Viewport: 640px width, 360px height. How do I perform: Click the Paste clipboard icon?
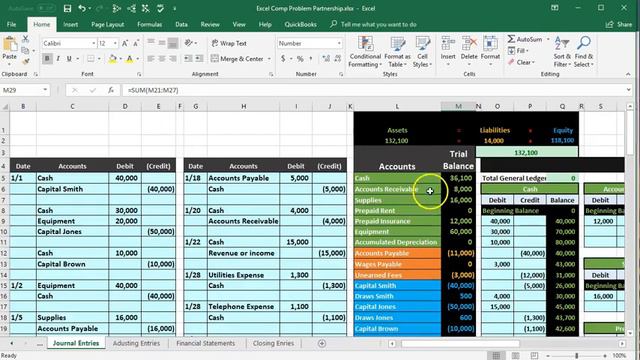click(10, 44)
